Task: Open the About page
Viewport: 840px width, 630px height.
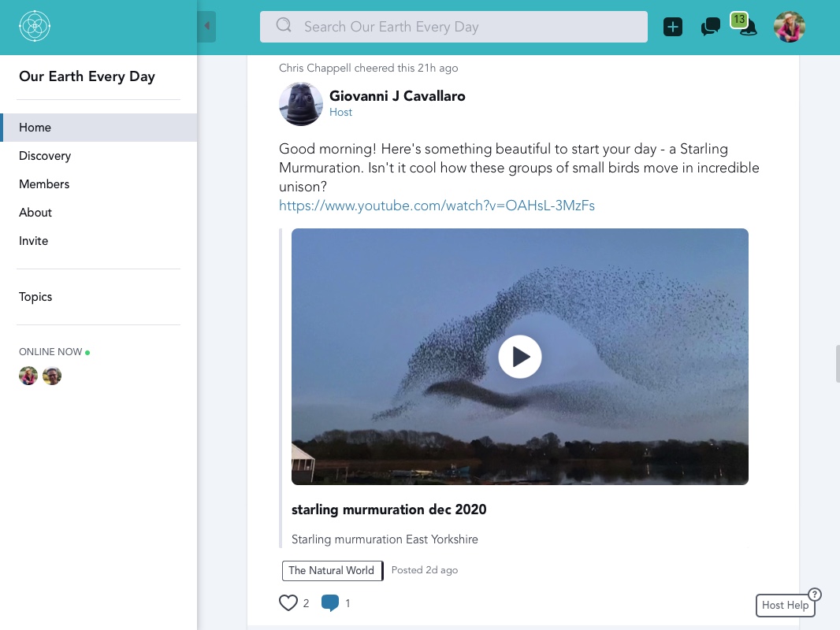Action: click(98, 213)
